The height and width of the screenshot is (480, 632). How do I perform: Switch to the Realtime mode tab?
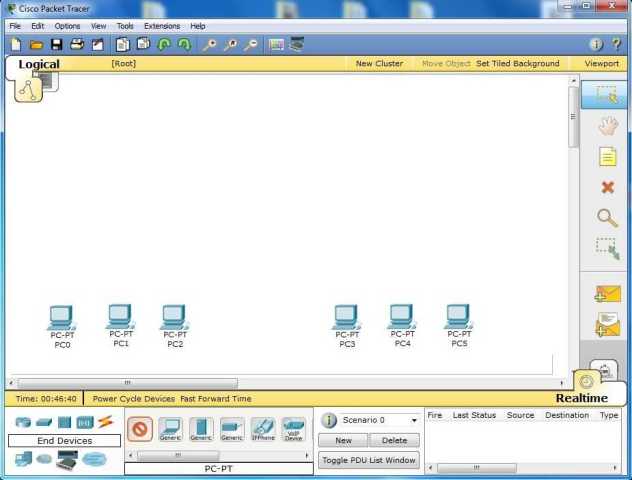[x=581, y=398]
